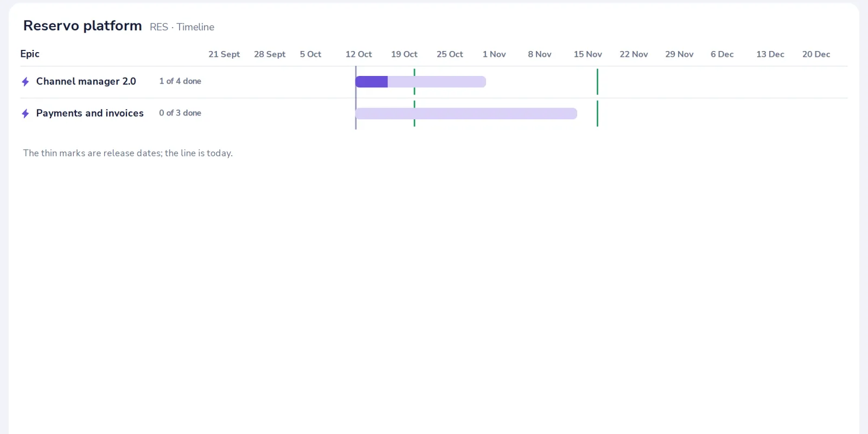
Task: Click the solid green release marker in Channel manager row
Action: [x=597, y=82]
